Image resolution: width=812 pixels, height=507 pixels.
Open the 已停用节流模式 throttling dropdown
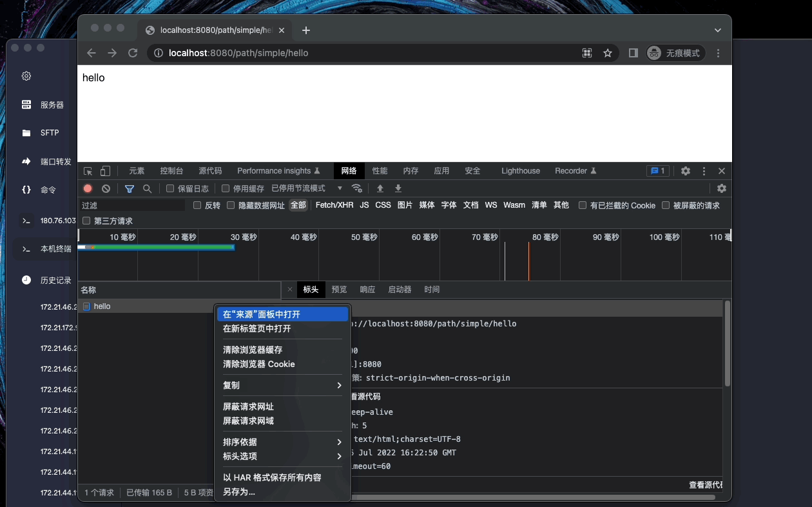[x=307, y=188]
